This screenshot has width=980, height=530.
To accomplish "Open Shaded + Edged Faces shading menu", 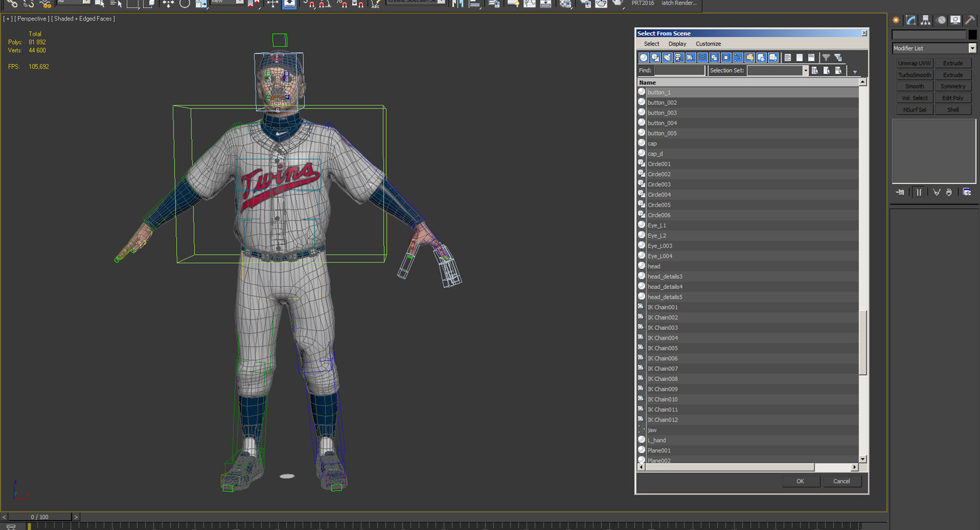I will coord(83,19).
